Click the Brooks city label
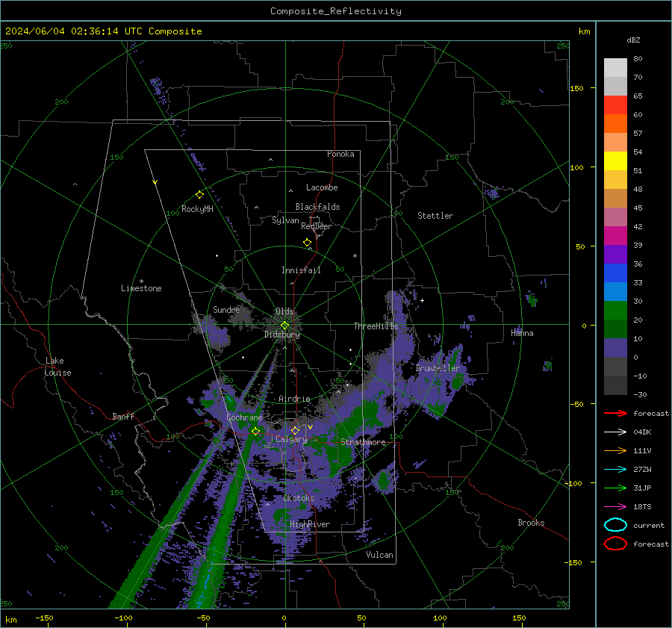This screenshot has height=628, width=672. click(x=531, y=523)
